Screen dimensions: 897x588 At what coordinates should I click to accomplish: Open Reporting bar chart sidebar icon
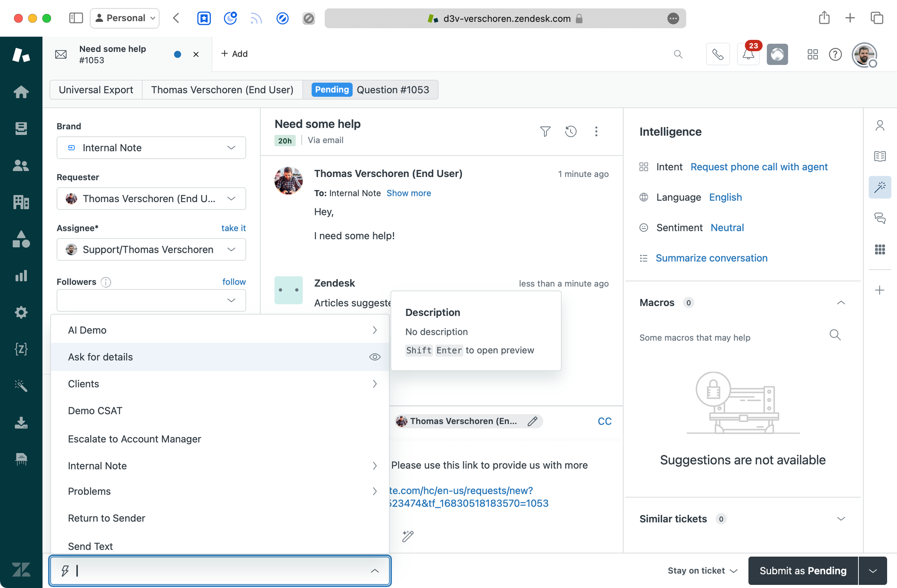pos(21,276)
